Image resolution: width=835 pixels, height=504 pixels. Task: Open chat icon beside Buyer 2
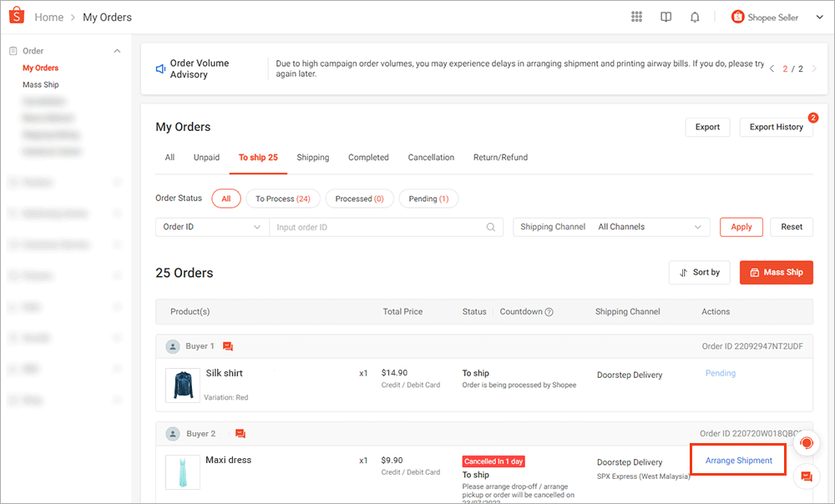pyautogui.click(x=241, y=433)
